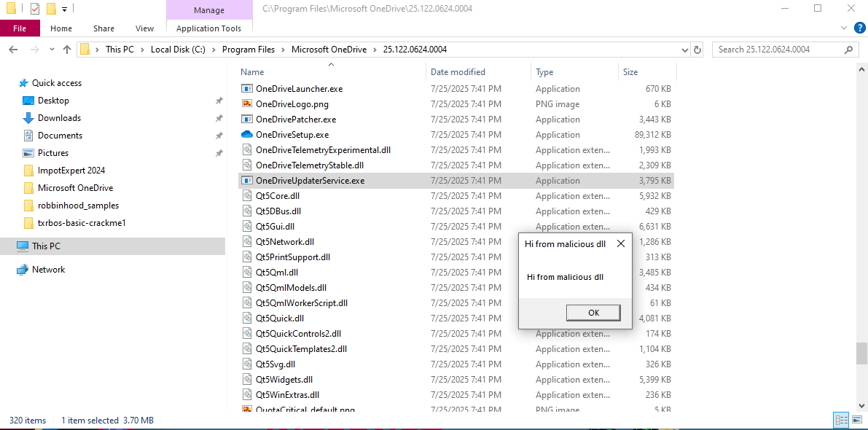Expand Program Files breadcrumb chevron

pyautogui.click(x=283, y=50)
